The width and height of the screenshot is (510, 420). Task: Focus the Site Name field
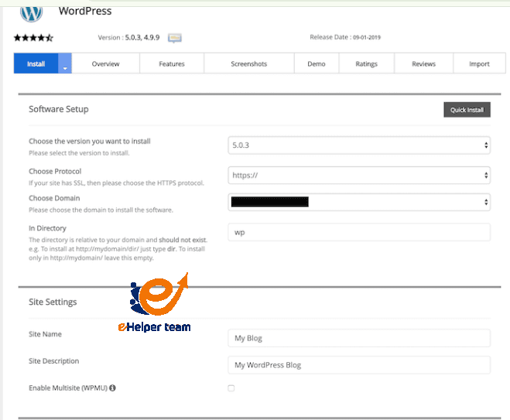(x=359, y=338)
